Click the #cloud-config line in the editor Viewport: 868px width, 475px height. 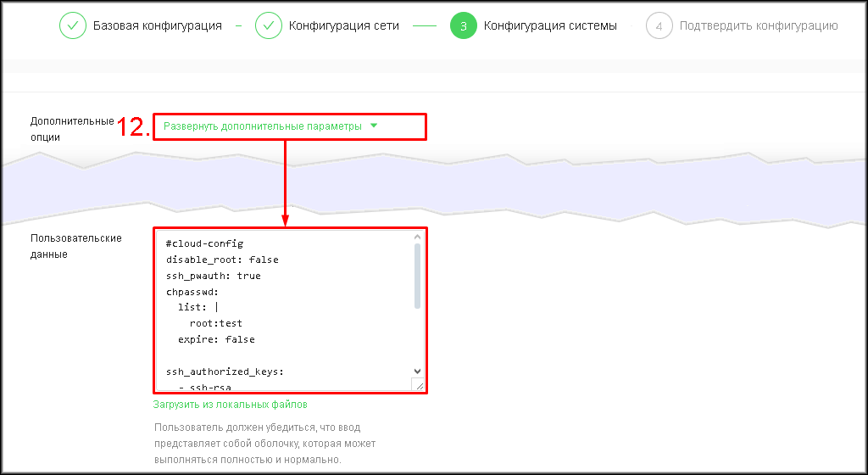click(204, 243)
